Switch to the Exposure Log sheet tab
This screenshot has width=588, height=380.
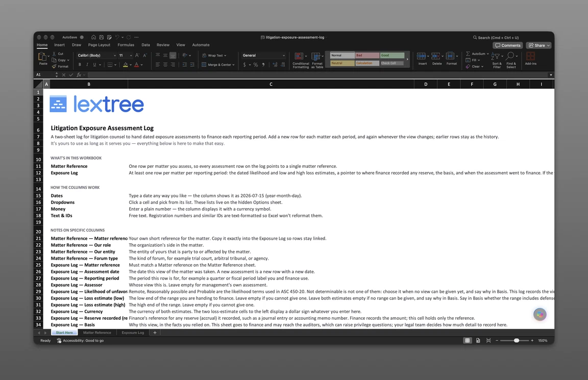point(133,333)
